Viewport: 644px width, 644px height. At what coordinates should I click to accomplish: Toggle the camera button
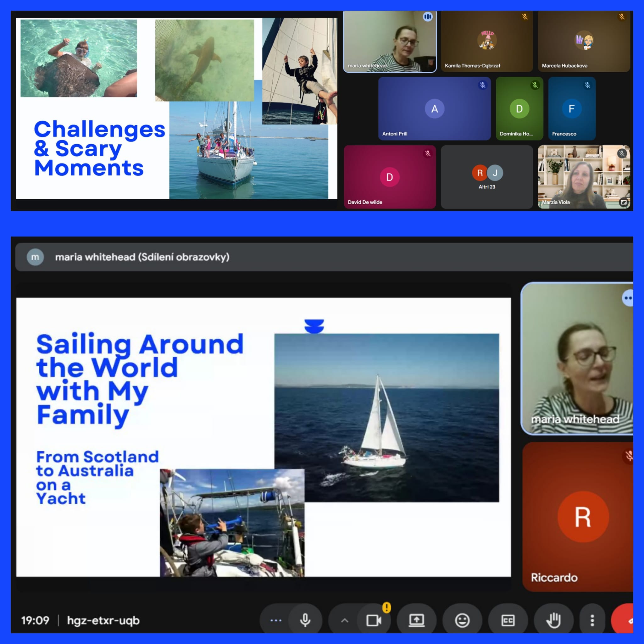(x=373, y=620)
